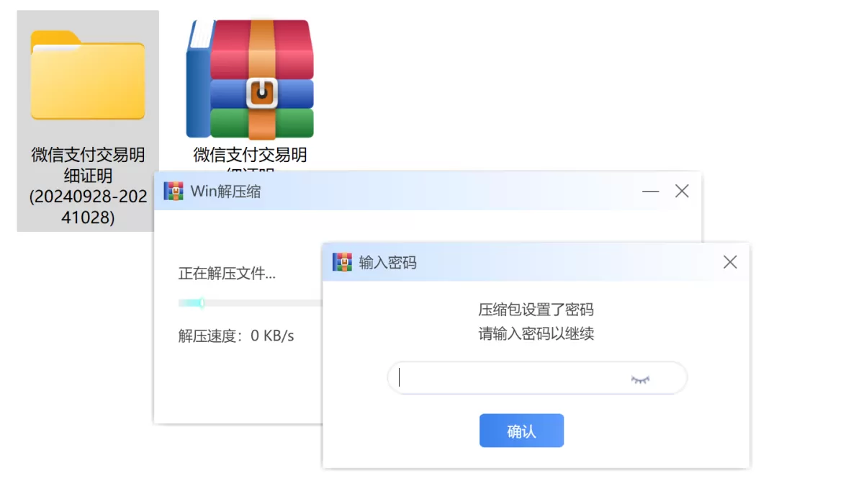Click the extraction progress bar
This screenshot has width=864, height=504.
[250, 303]
